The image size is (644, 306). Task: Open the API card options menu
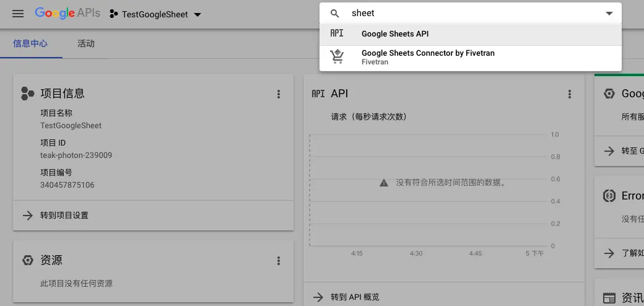569,94
